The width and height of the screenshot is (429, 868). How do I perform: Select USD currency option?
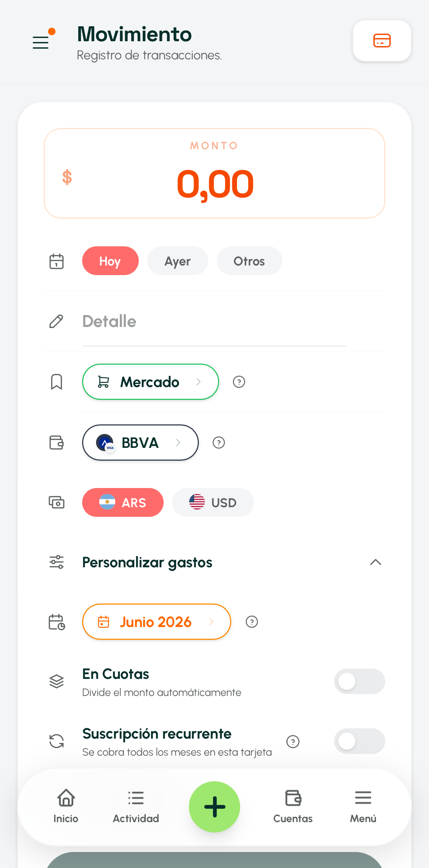tap(213, 503)
